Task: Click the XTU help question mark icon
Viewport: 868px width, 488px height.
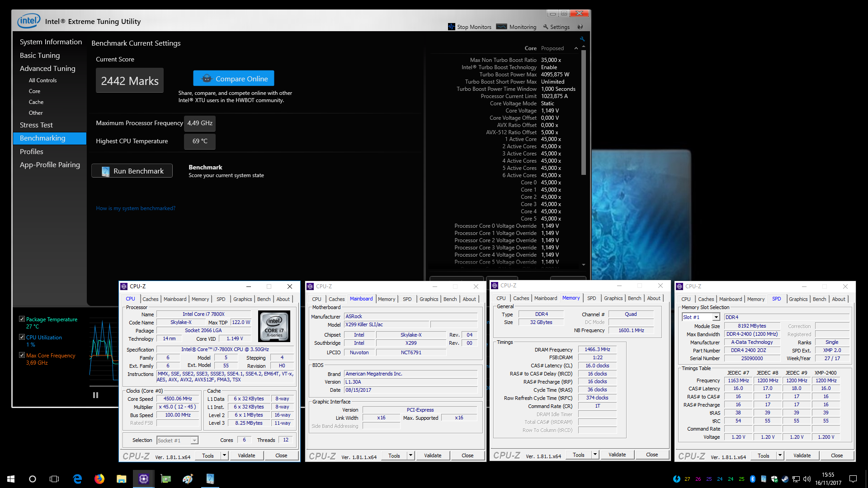Action: pyautogui.click(x=580, y=27)
